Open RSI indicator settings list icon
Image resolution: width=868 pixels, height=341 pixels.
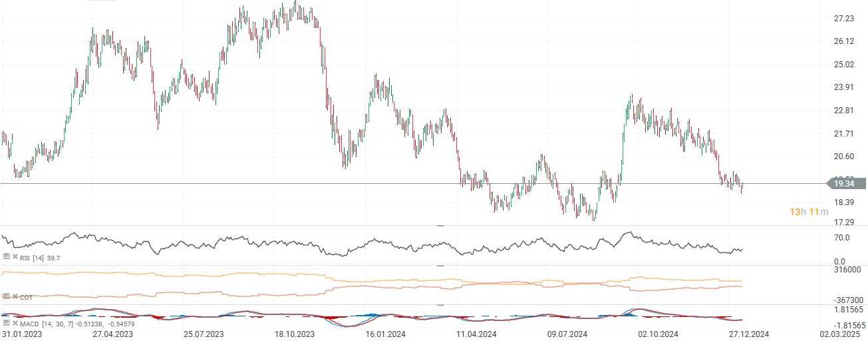[6, 256]
